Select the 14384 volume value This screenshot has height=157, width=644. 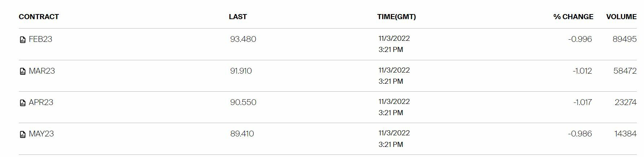tap(625, 134)
